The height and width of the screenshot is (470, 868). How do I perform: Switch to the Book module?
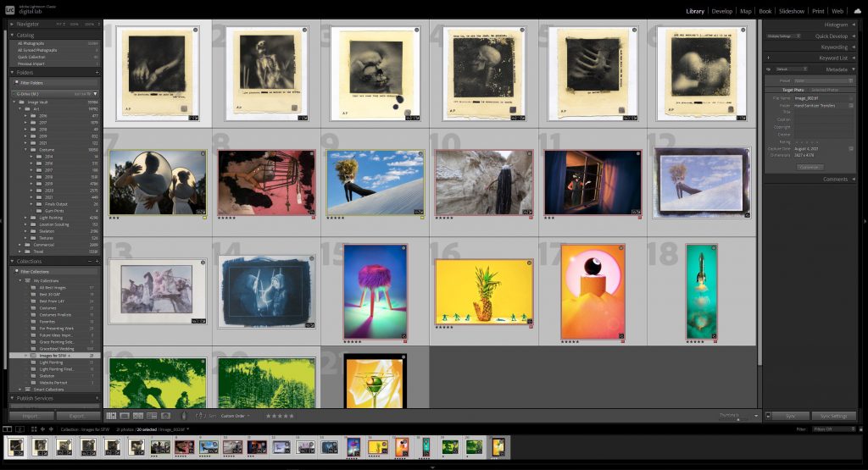[765, 11]
